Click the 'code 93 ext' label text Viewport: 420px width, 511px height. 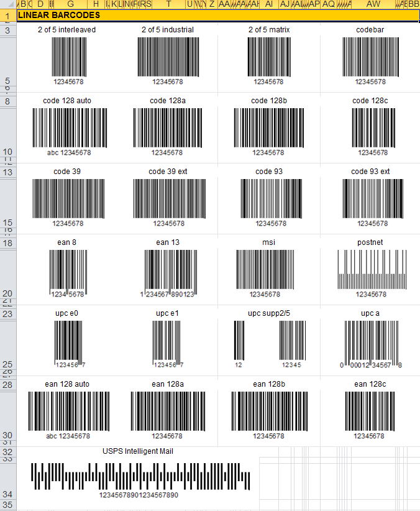pyautogui.click(x=370, y=172)
